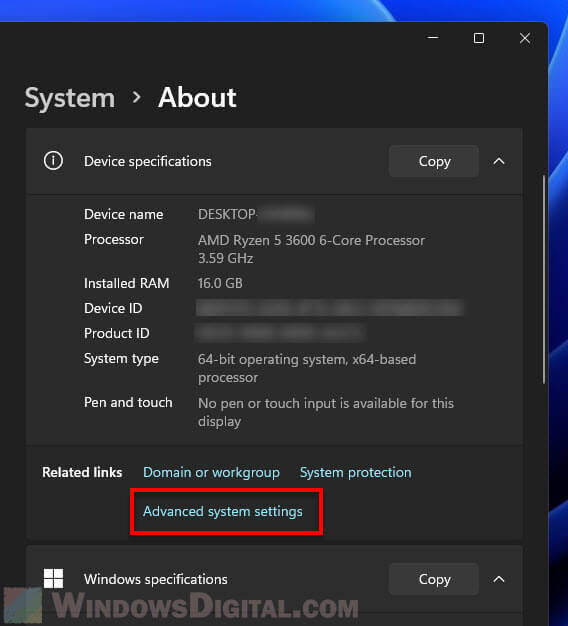Click the Related links label

tap(82, 472)
